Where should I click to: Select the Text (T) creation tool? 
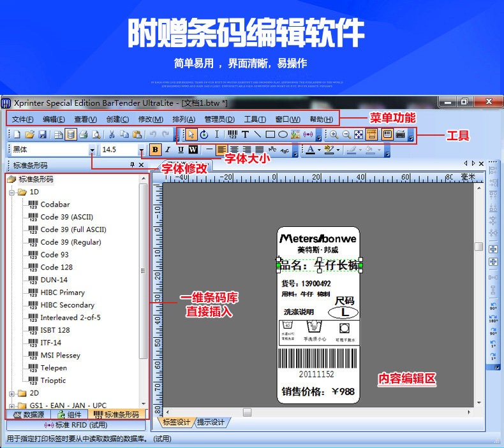pos(245,134)
